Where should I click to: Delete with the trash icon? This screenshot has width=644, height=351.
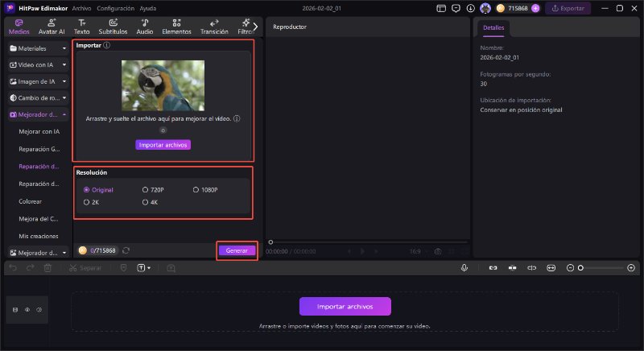47,268
